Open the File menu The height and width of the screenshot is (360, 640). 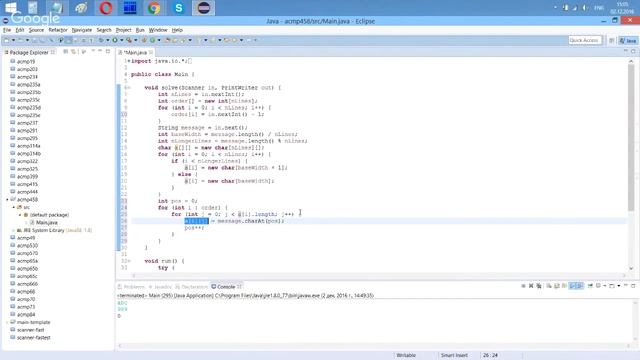pyautogui.click(x=7, y=30)
